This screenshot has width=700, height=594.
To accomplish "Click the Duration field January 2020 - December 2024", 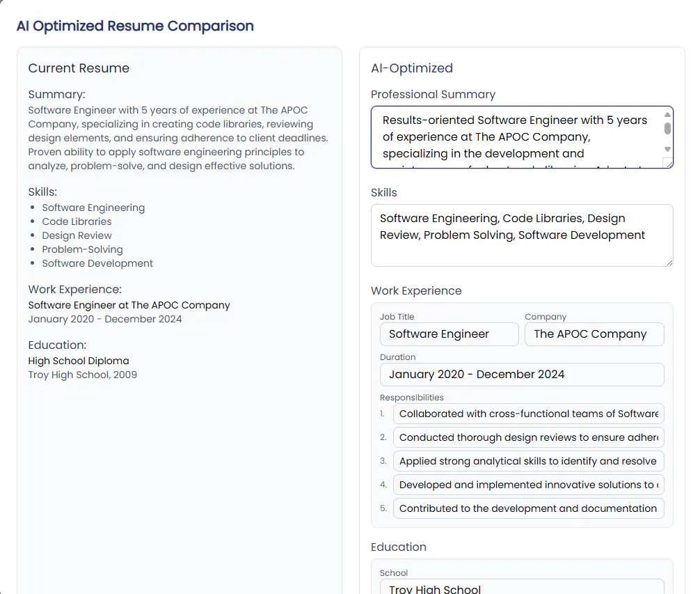I will tap(522, 374).
